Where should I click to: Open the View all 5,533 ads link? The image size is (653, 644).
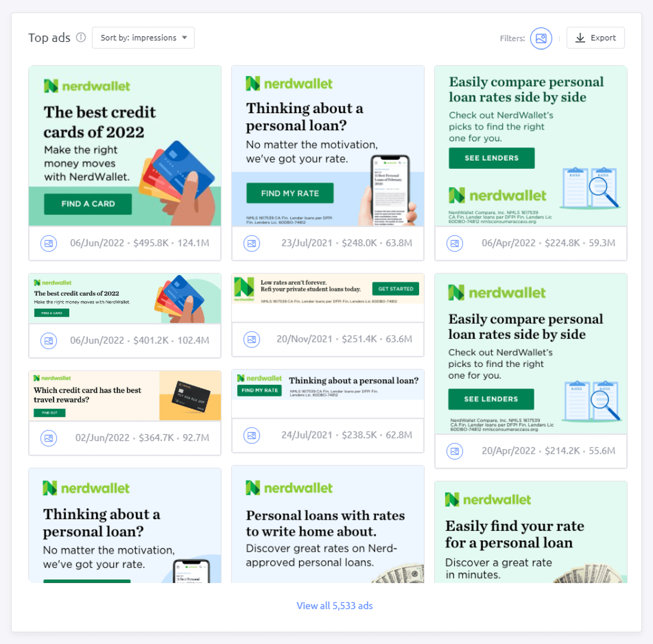pos(335,605)
